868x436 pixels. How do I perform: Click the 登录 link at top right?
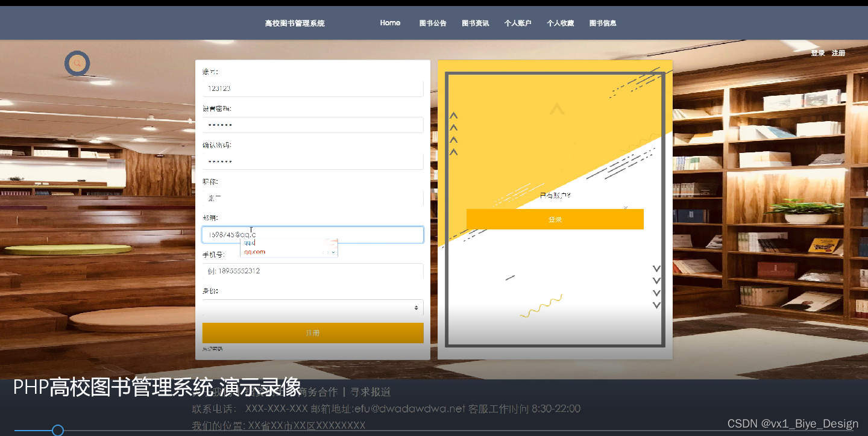coord(818,53)
